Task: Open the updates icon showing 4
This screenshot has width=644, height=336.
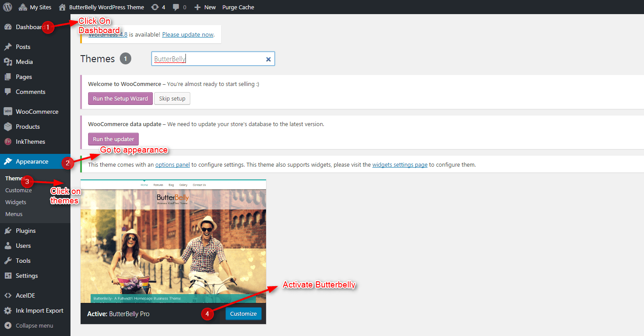Action: click(x=155, y=7)
